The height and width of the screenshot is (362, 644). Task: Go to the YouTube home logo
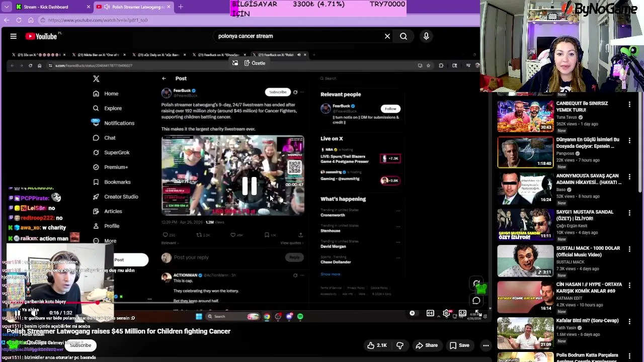tap(41, 36)
